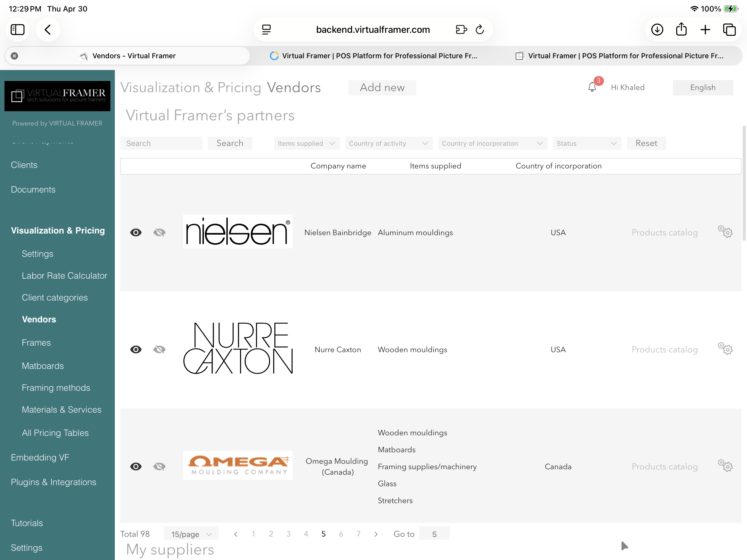The image size is (747, 560).
Task: Open the English language selector
Action: point(703,87)
